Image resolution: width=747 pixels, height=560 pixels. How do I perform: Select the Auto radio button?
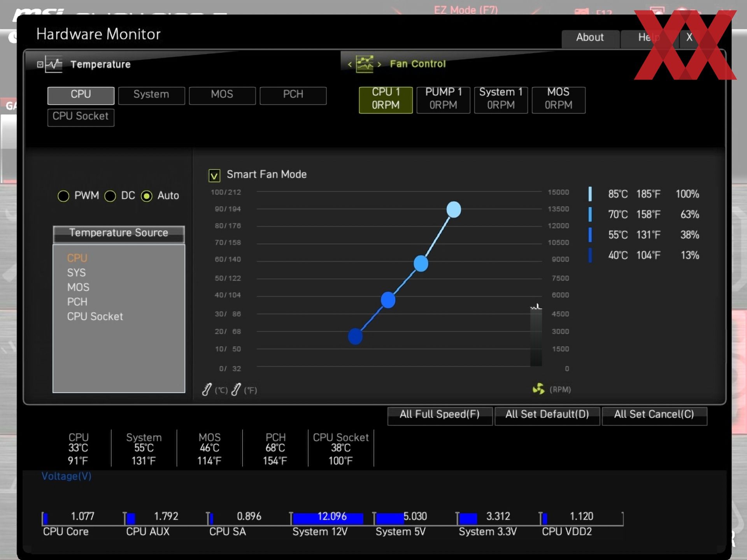(x=147, y=196)
